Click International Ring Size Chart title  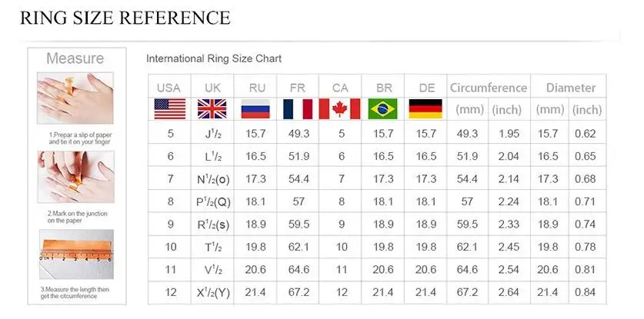[214, 58]
